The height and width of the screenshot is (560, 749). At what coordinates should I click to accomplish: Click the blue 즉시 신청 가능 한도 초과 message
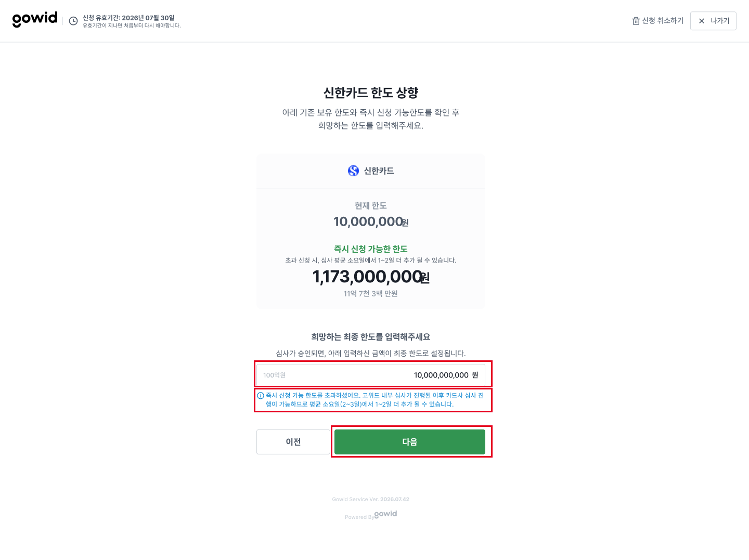coord(374,400)
